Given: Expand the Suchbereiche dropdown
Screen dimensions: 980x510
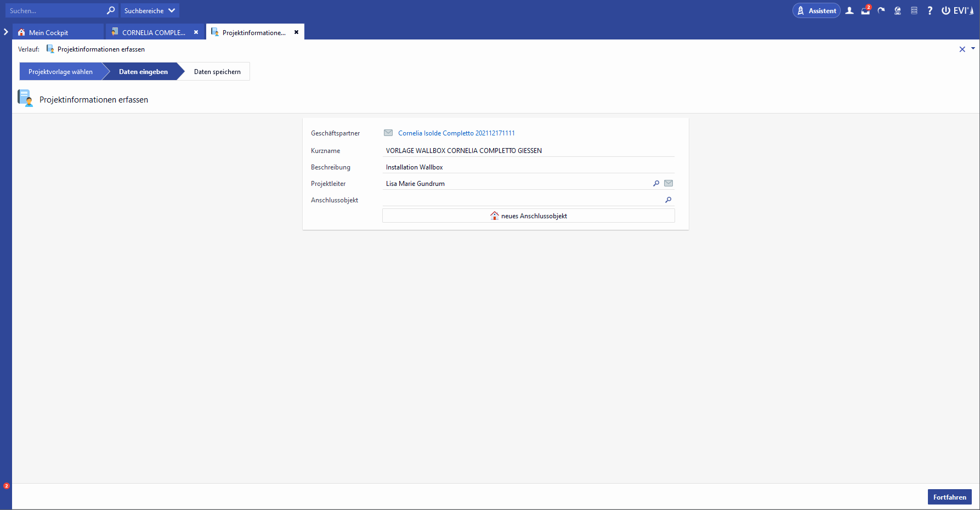Looking at the screenshot, I should coord(150,10).
